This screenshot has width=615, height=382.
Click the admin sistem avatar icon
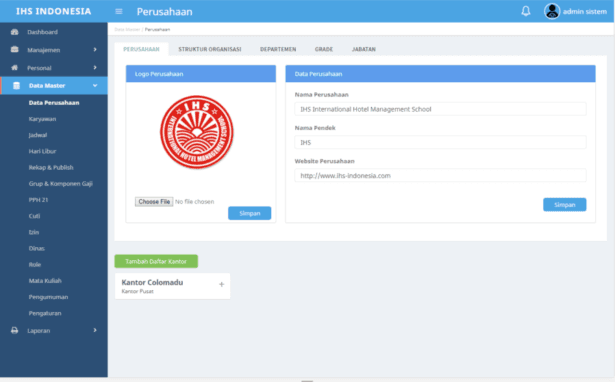click(552, 11)
